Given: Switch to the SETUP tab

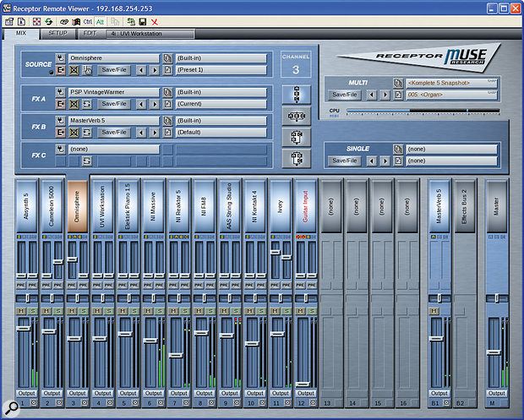Looking at the screenshot, I should [57, 34].
